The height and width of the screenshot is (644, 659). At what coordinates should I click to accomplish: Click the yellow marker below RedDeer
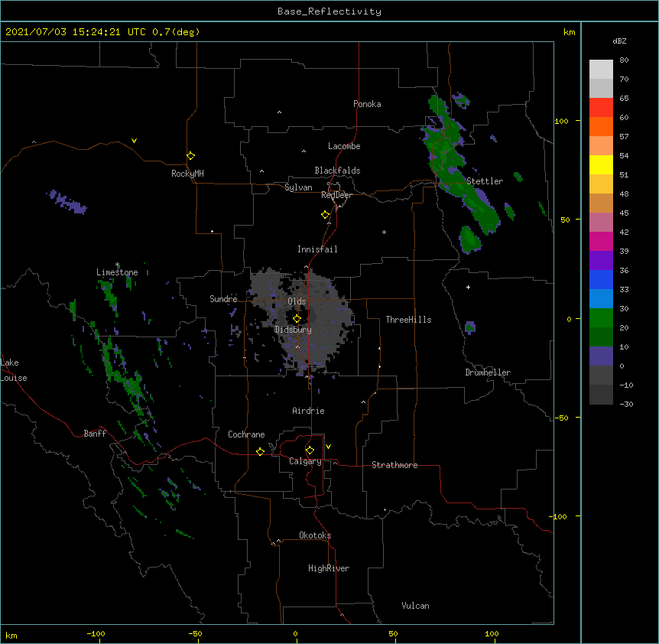click(326, 215)
